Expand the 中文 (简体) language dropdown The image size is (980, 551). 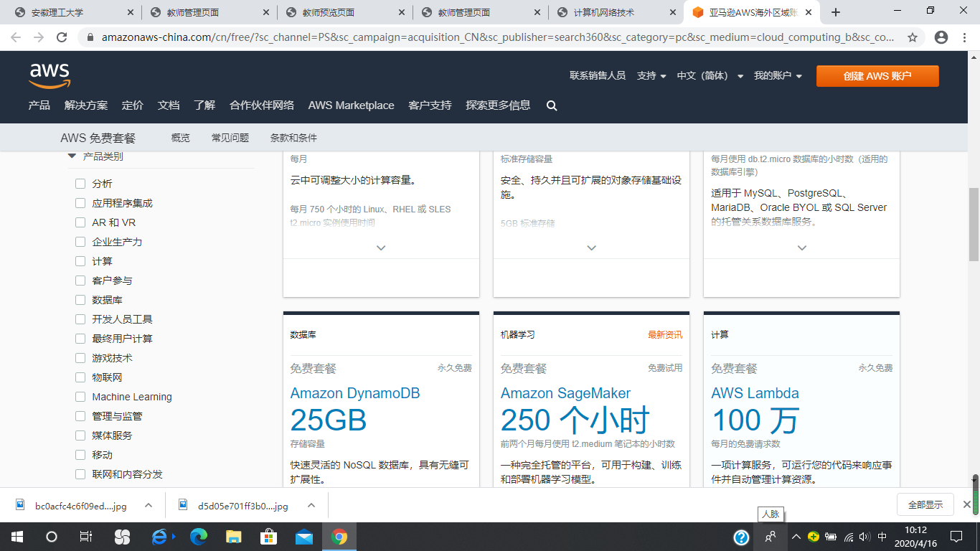[x=710, y=76]
